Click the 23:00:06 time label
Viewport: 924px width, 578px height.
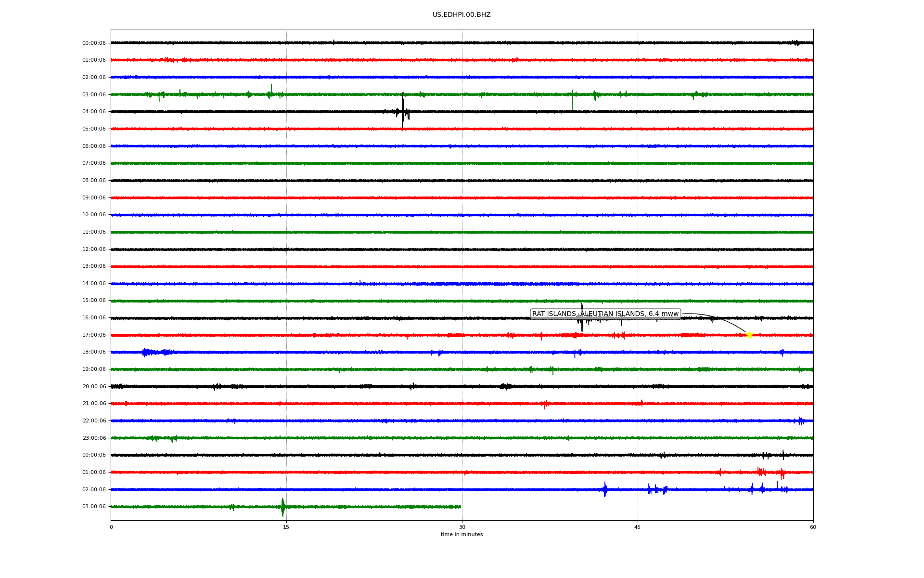click(94, 438)
